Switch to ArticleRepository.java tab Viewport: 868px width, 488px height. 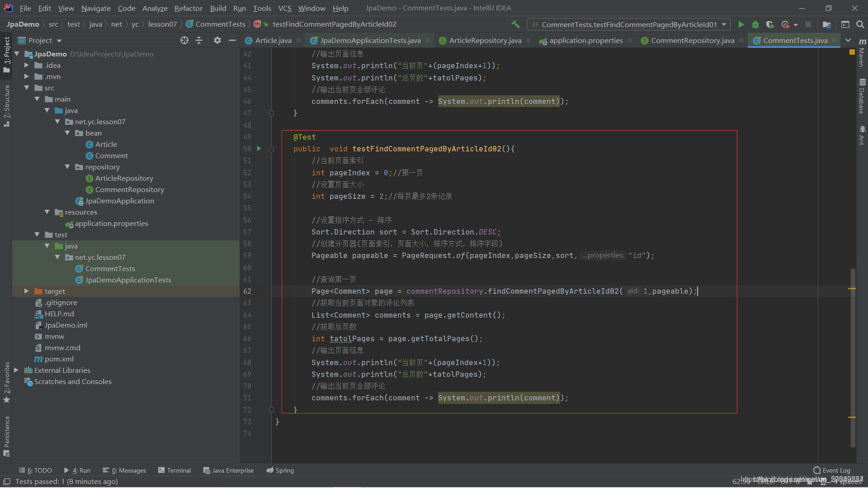[485, 40]
